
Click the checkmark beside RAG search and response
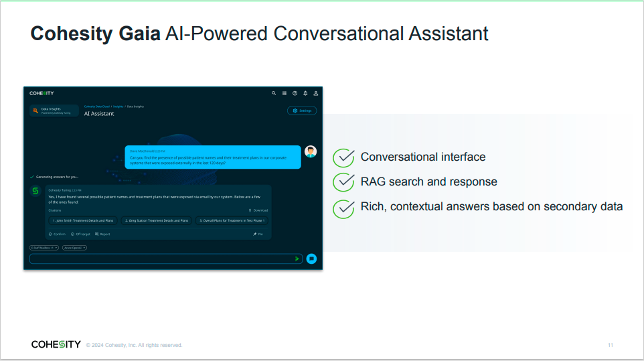(344, 182)
